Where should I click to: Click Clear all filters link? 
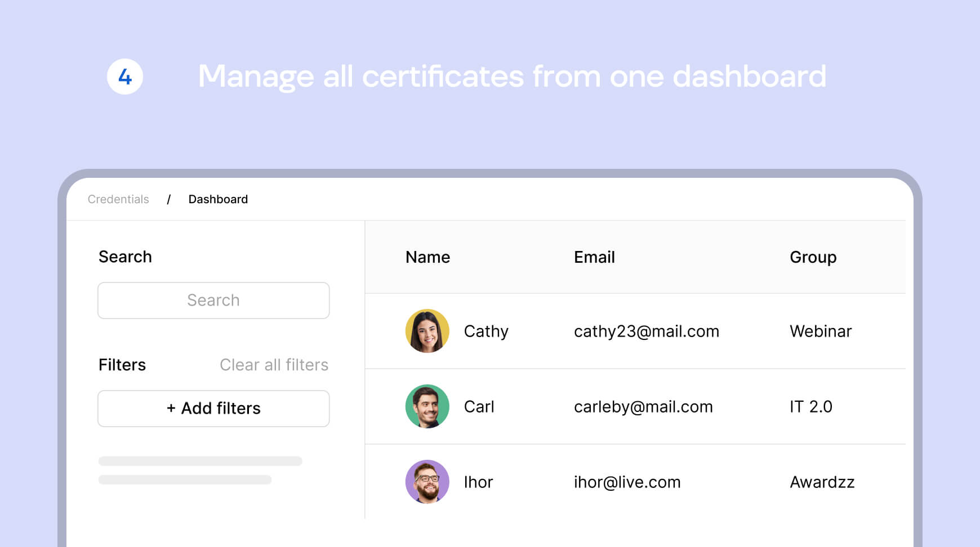[x=274, y=365]
